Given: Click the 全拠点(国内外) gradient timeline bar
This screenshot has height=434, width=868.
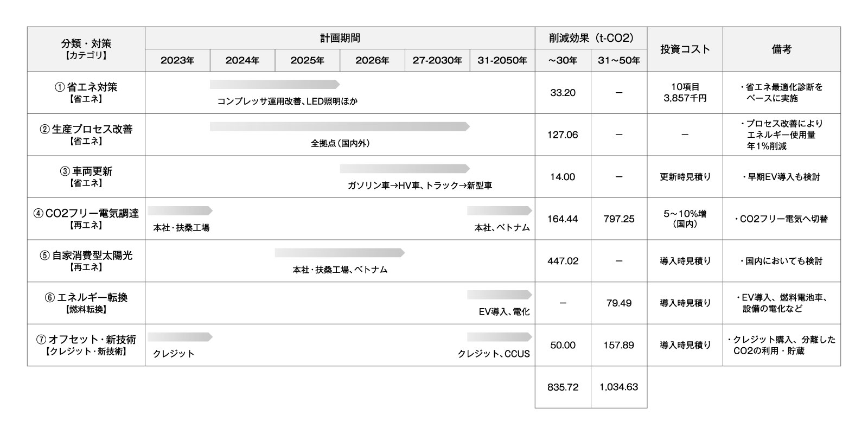Looking at the screenshot, I should pyautogui.click(x=339, y=126).
